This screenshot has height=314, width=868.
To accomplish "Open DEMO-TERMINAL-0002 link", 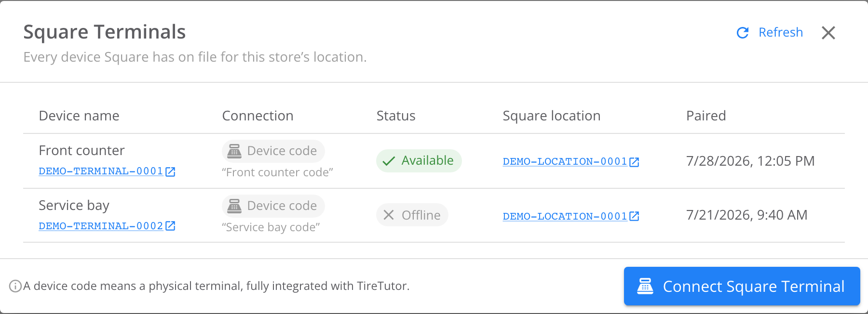I will 101,226.
